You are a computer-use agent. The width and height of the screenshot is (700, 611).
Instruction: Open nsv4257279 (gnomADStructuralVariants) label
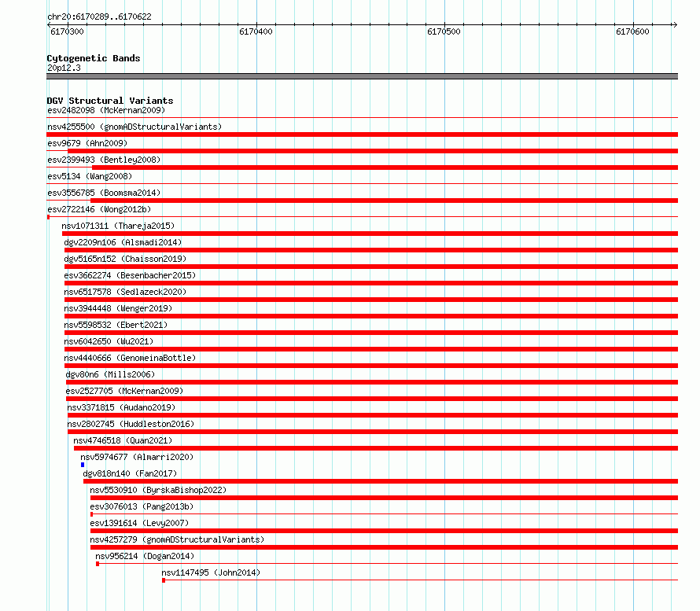[177, 539]
